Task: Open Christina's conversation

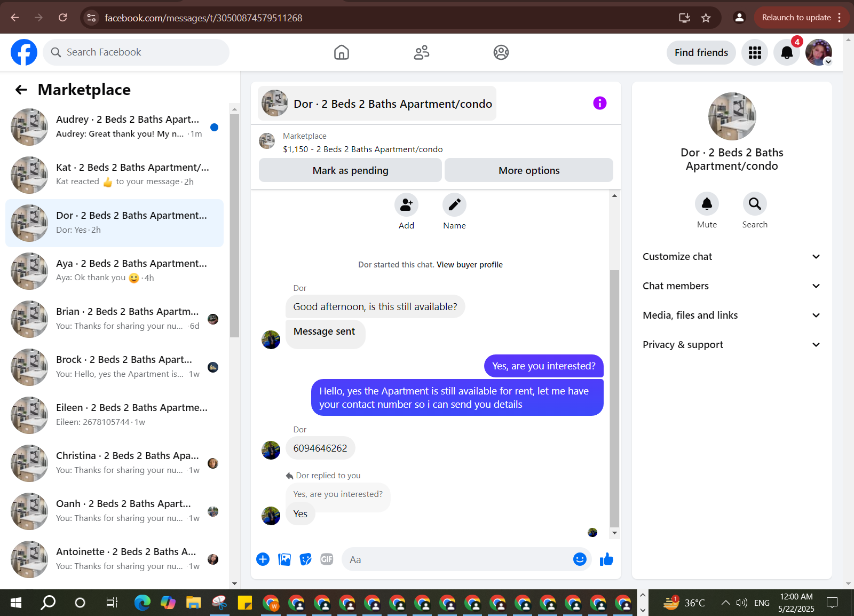Action: click(114, 463)
